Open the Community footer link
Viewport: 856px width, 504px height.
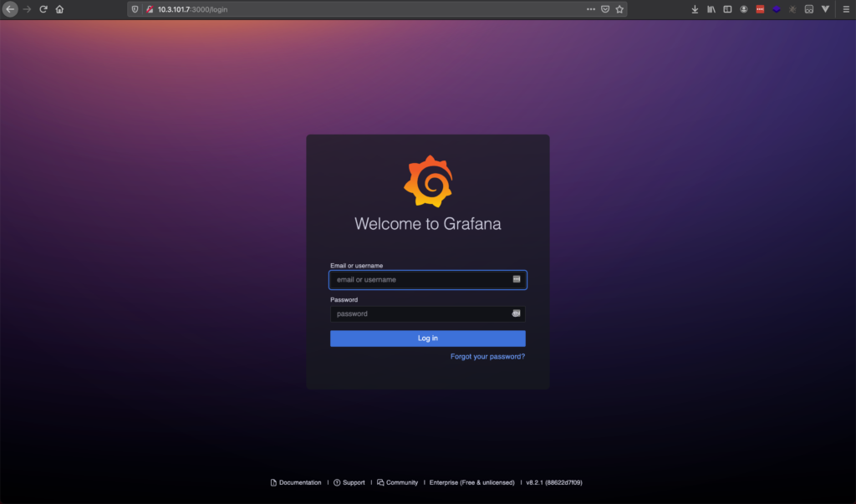[397, 483]
